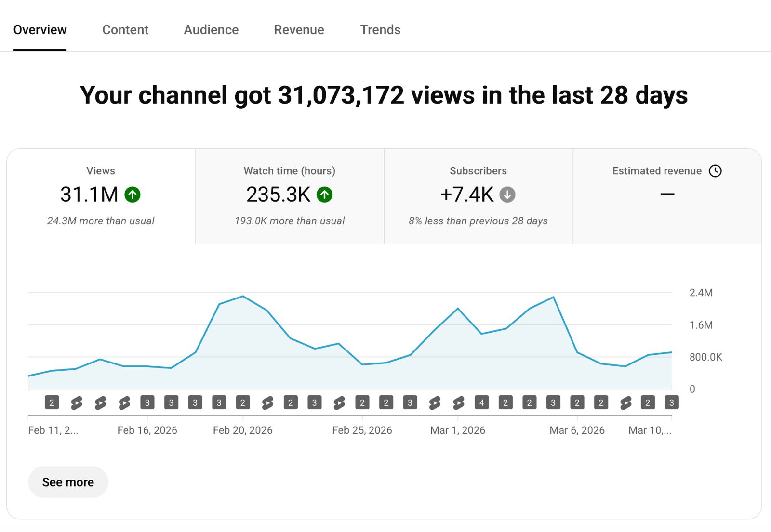Click the gray down arrow beside +7.4K

coord(507,195)
